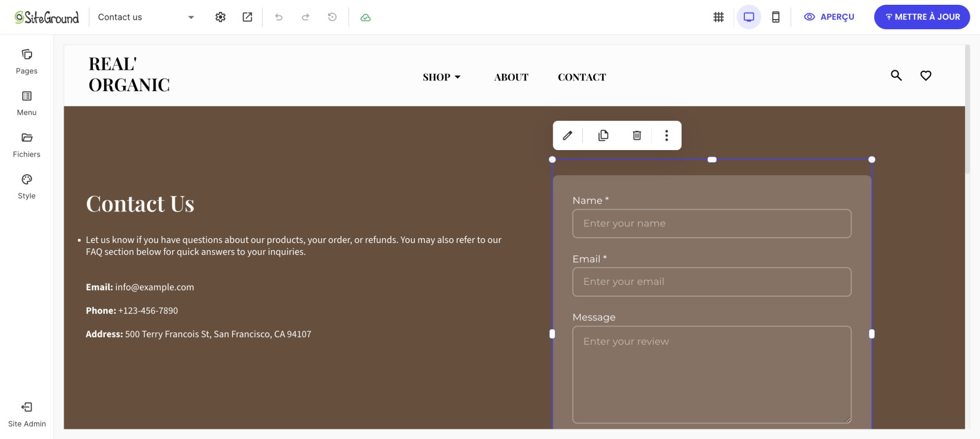Click the Message textarea resize grip
The image size is (980, 439).
(847, 419)
